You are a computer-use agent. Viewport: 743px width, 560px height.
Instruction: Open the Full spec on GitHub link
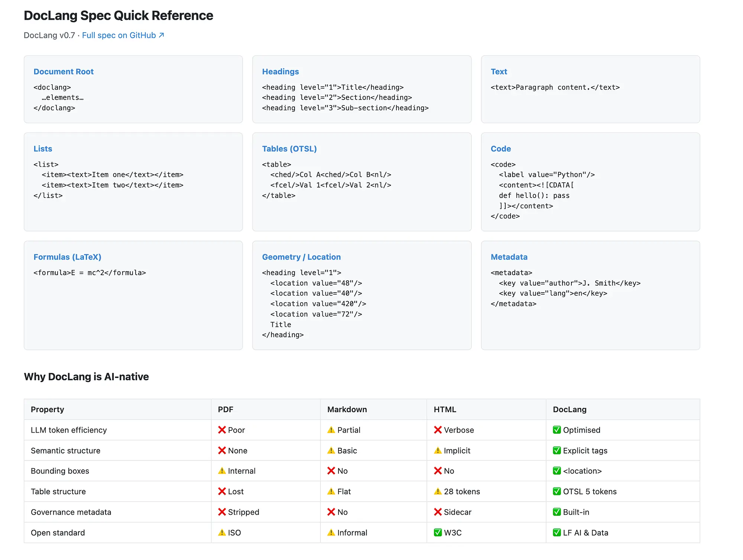[123, 35]
